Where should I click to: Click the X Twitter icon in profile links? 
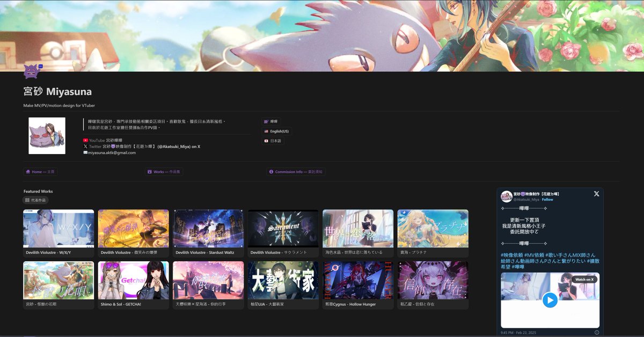click(85, 146)
